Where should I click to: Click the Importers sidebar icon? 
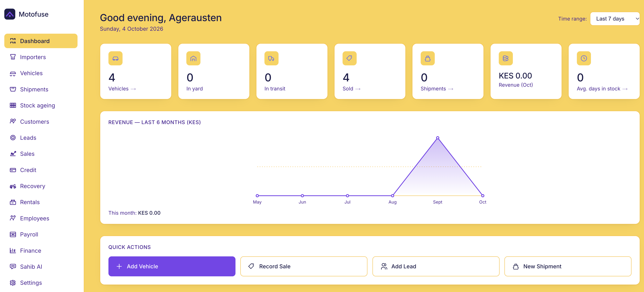13,57
